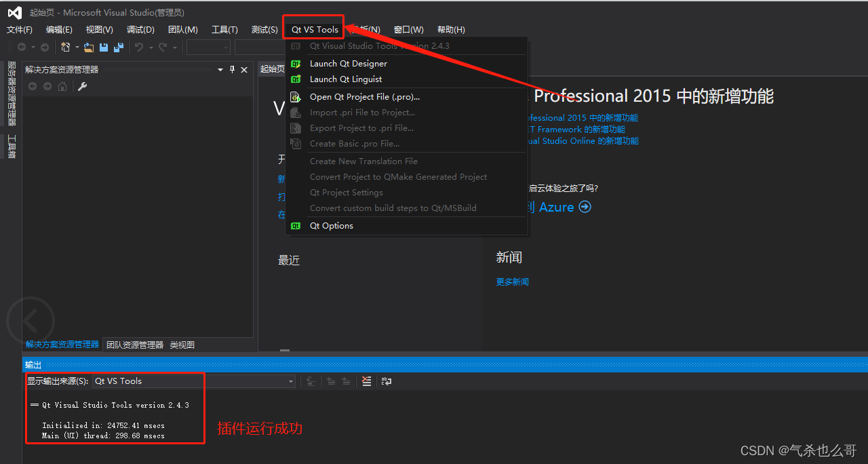Clear all text in the Output window
This screenshot has height=464, width=868.
pos(367,381)
